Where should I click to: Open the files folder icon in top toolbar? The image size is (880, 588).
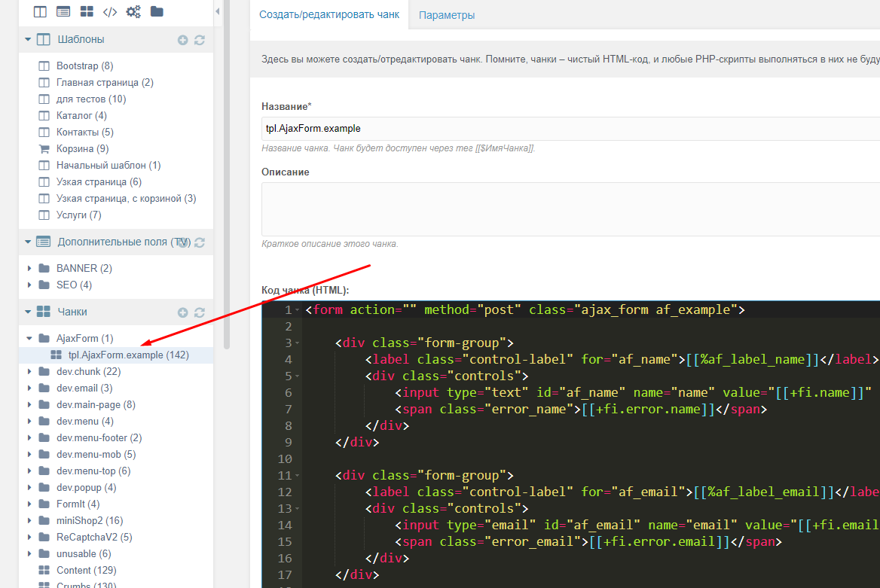tap(157, 12)
